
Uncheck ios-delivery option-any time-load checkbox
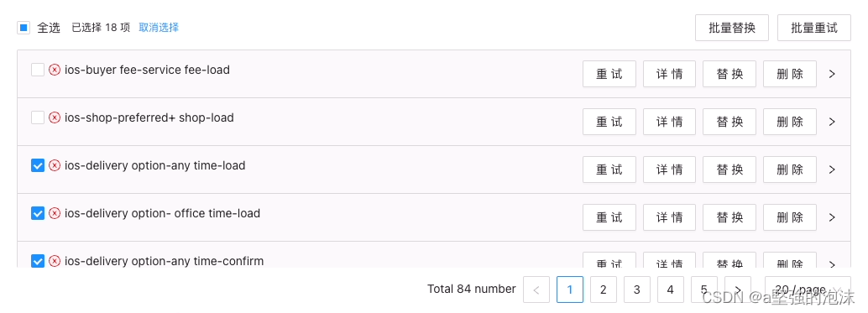coord(38,165)
